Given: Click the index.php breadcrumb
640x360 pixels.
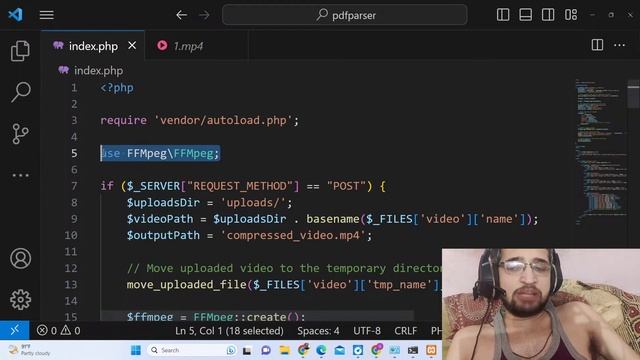Looking at the screenshot, I should tap(98, 71).
